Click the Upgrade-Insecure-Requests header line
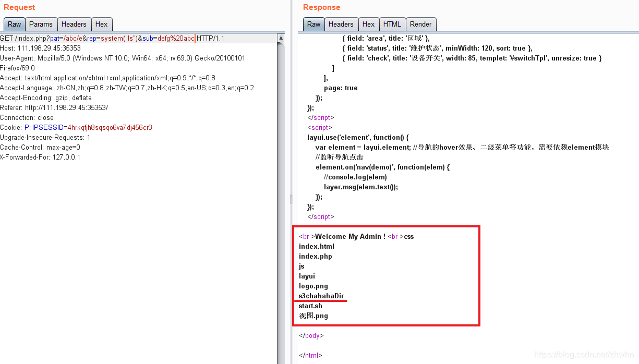Viewport: 639px width, 364px height. (x=45, y=137)
